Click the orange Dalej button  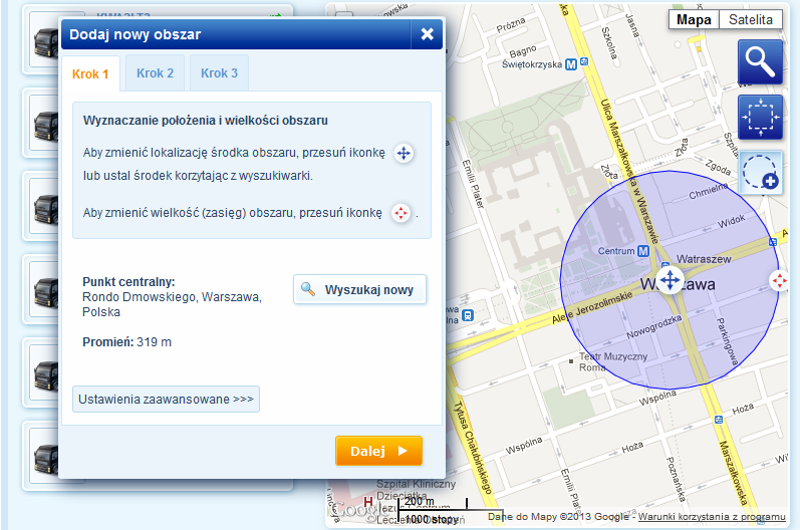(379, 451)
